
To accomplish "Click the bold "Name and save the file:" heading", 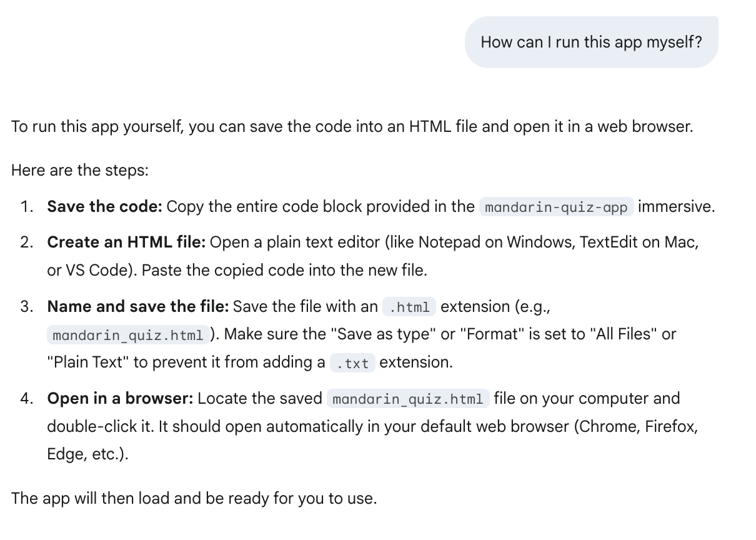I will tap(138, 307).
